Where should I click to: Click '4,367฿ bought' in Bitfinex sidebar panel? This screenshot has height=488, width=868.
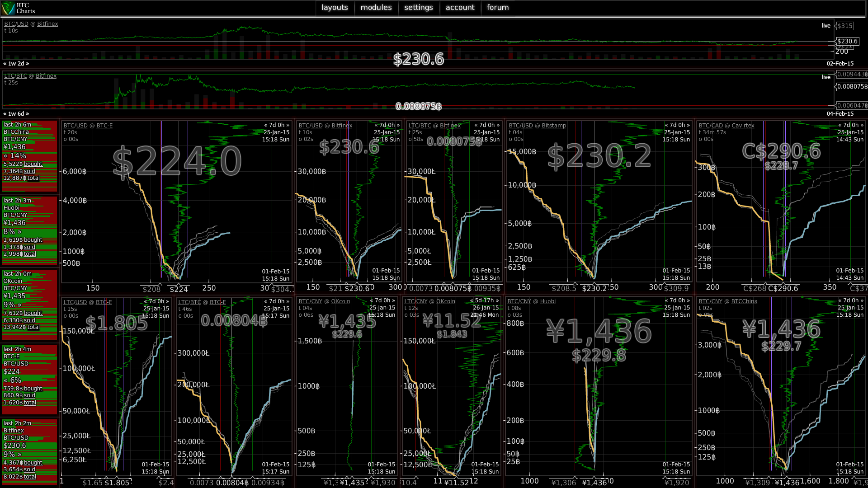(x=23, y=463)
